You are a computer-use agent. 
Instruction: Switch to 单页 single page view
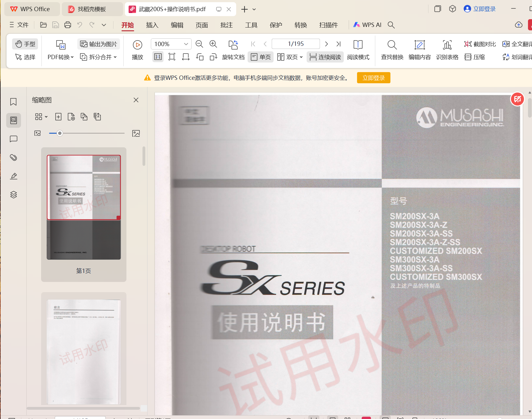[x=261, y=57]
